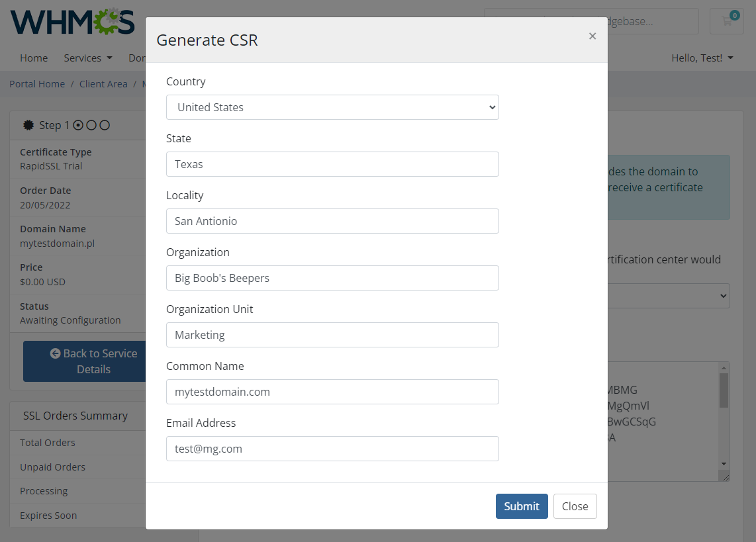Dismiss the Generate CSR modal via the X
Image resolution: width=756 pixels, height=542 pixels.
[592, 36]
